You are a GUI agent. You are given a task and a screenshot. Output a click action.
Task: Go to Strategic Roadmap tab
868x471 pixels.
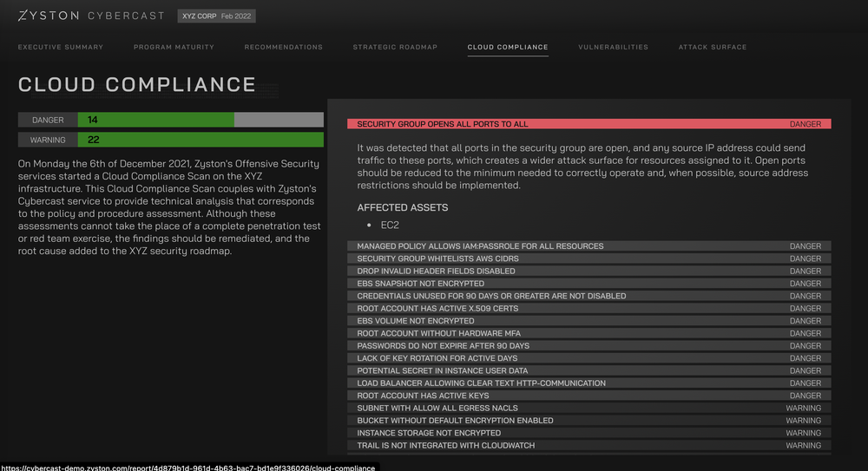point(395,47)
